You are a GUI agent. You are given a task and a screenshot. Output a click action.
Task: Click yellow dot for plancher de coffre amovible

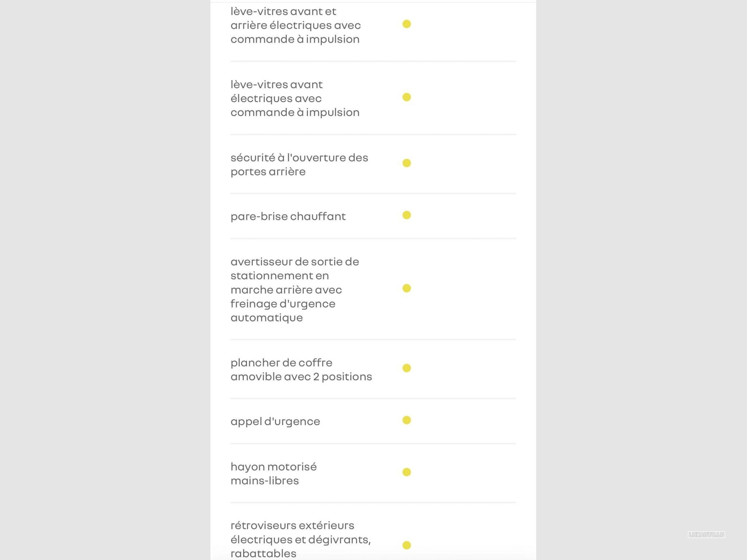click(406, 368)
